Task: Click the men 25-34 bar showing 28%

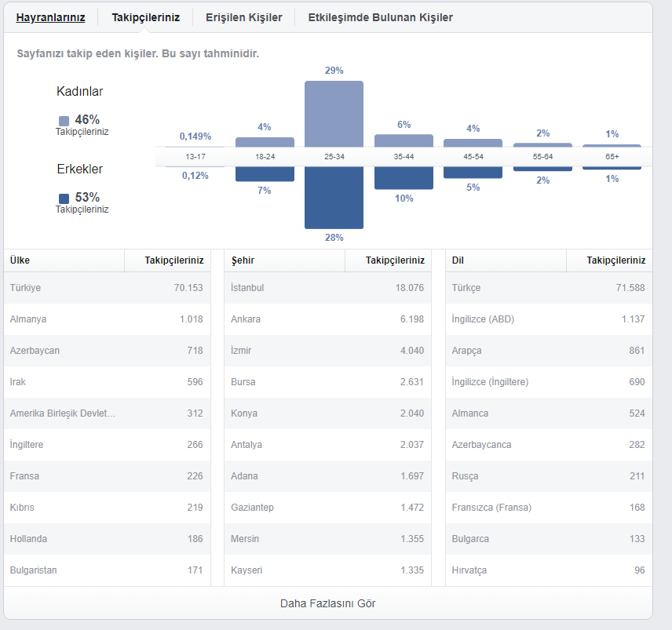Action: [x=334, y=198]
